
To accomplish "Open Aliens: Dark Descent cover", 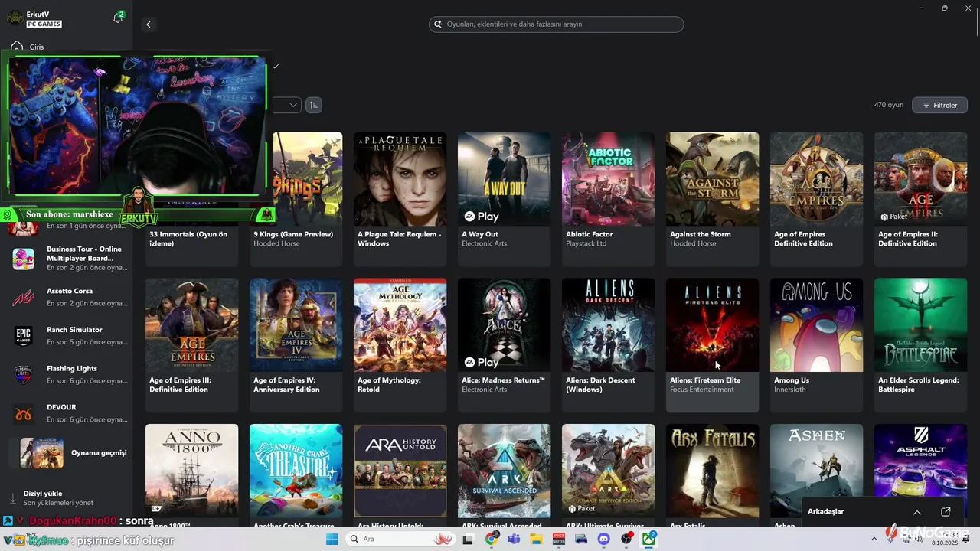I will [609, 325].
